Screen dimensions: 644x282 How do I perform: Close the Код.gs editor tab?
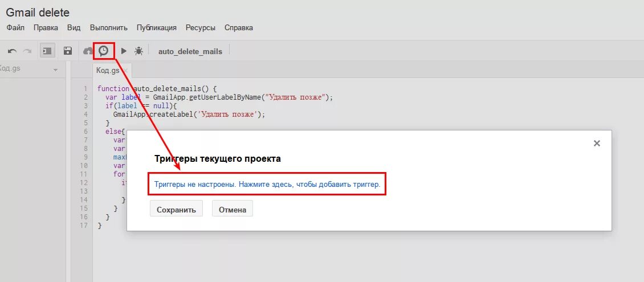(125, 71)
